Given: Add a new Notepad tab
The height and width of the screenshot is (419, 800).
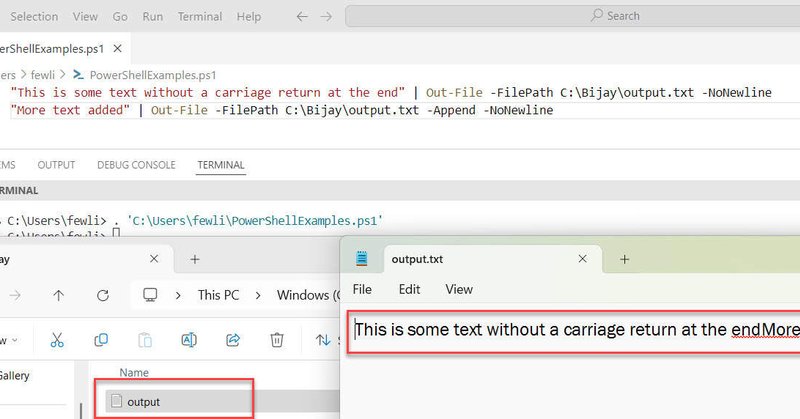Looking at the screenshot, I should click(624, 259).
